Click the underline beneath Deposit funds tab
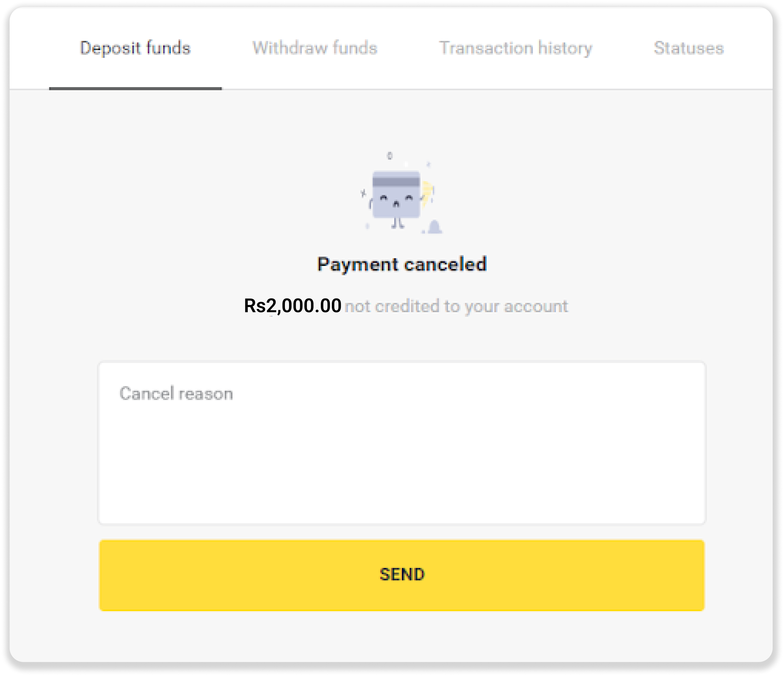 (135, 89)
